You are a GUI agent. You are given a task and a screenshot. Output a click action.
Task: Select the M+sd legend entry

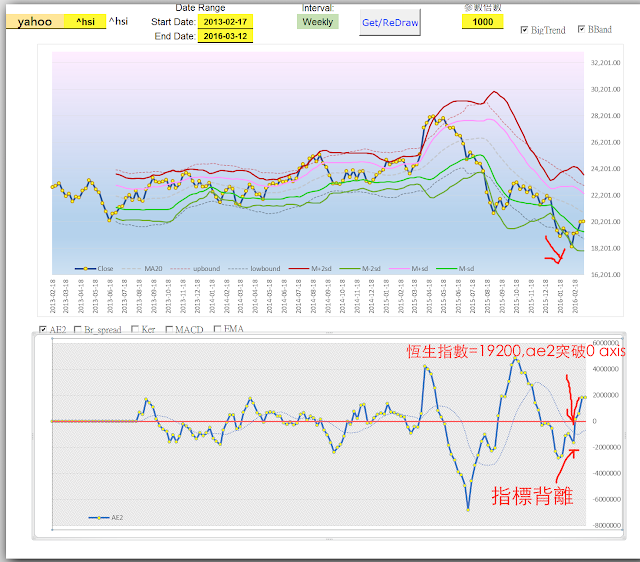click(409, 269)
